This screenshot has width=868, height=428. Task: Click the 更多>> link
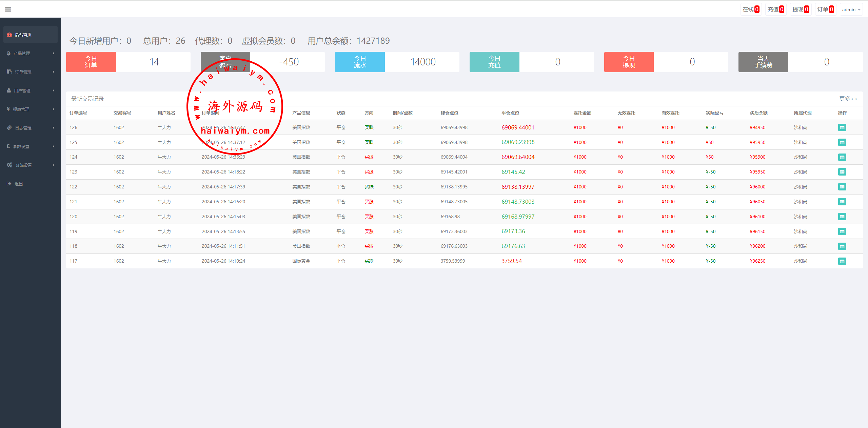848,99
